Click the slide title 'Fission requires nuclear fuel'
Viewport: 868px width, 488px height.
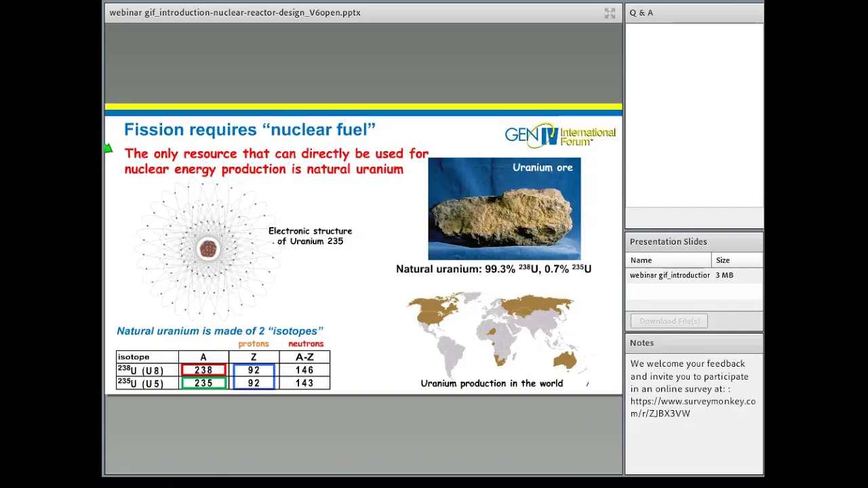click(250, 129)
